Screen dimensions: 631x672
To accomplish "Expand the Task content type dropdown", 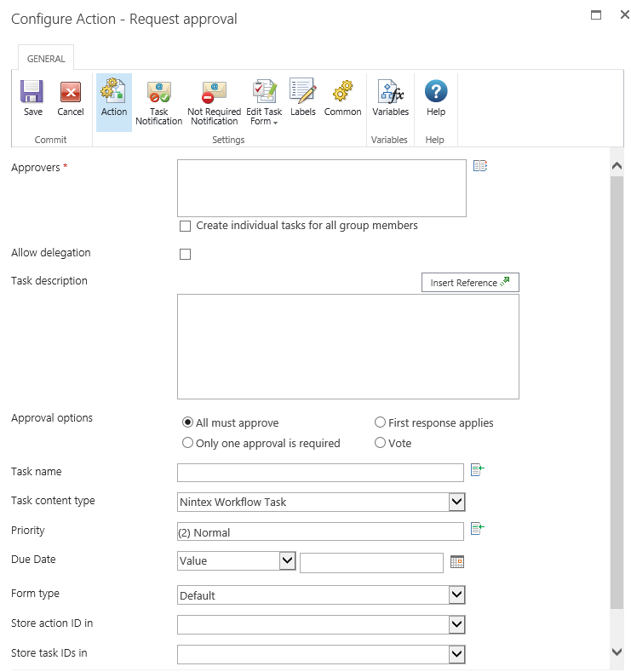I will [x=456, y=503].
